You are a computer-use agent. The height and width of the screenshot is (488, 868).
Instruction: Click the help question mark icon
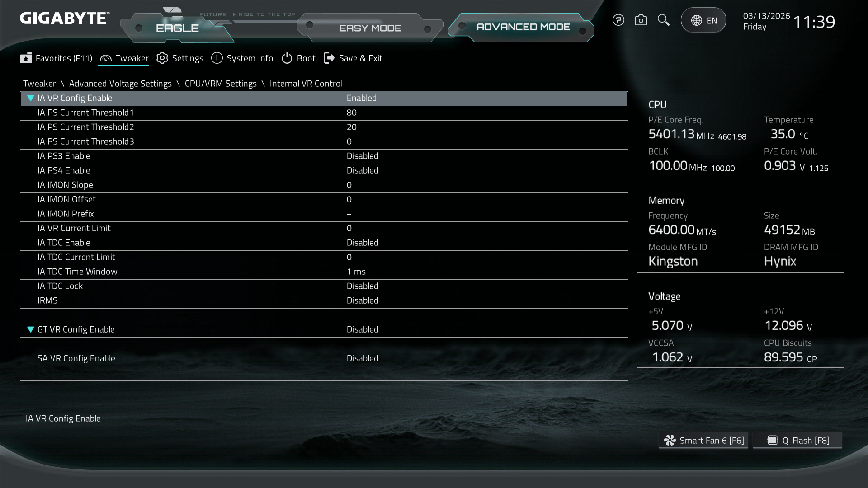point(618,20)
